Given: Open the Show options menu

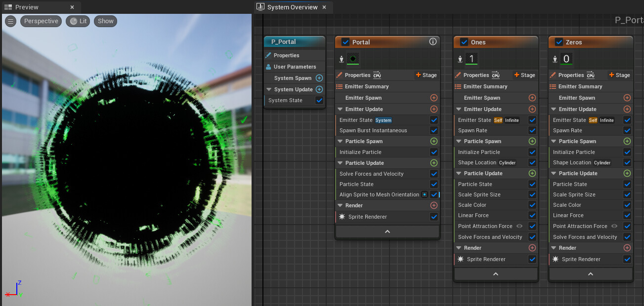Looking at the screenshot, I should 105,21.
